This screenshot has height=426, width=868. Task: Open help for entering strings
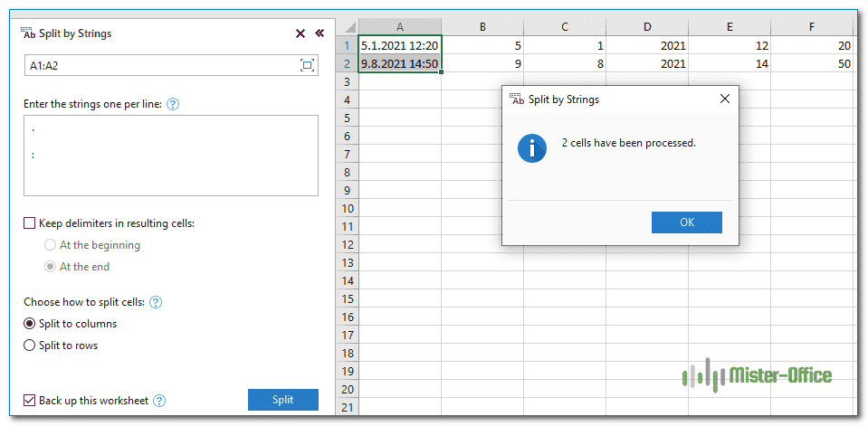(x=173, y=104)
